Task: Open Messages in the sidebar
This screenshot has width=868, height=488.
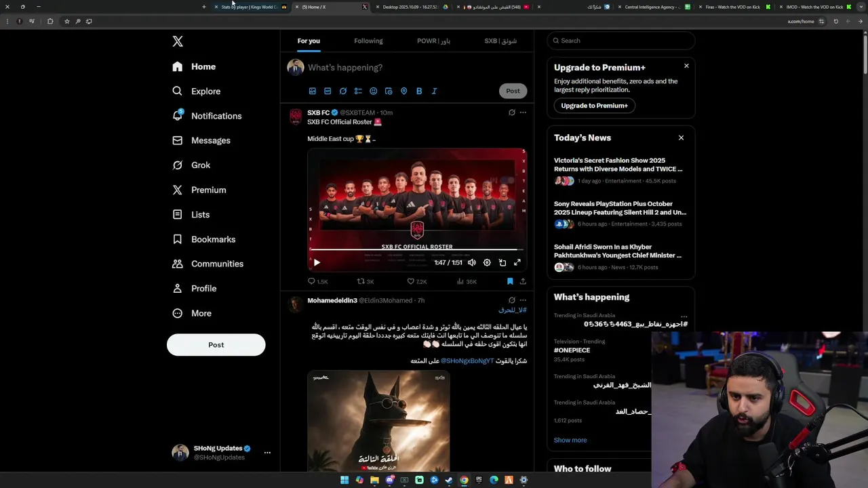Action: tap(201, 140)
